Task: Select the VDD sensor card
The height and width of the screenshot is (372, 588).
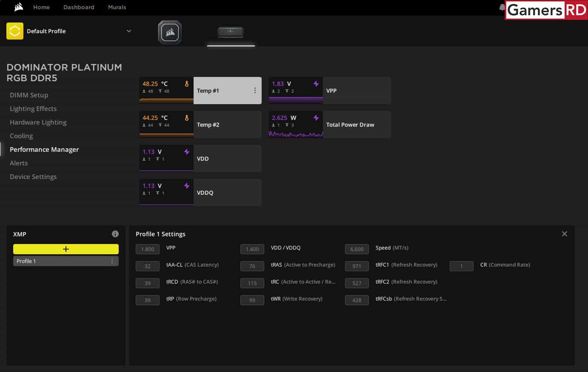Action: pyautogui.click(x=200, y=159)
